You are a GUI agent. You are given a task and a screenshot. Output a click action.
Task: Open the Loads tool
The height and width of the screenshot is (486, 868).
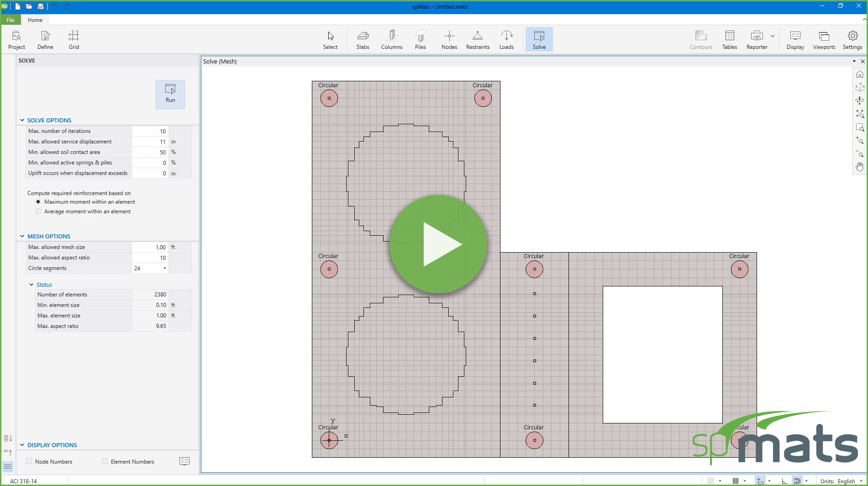[x=506, y=40]
